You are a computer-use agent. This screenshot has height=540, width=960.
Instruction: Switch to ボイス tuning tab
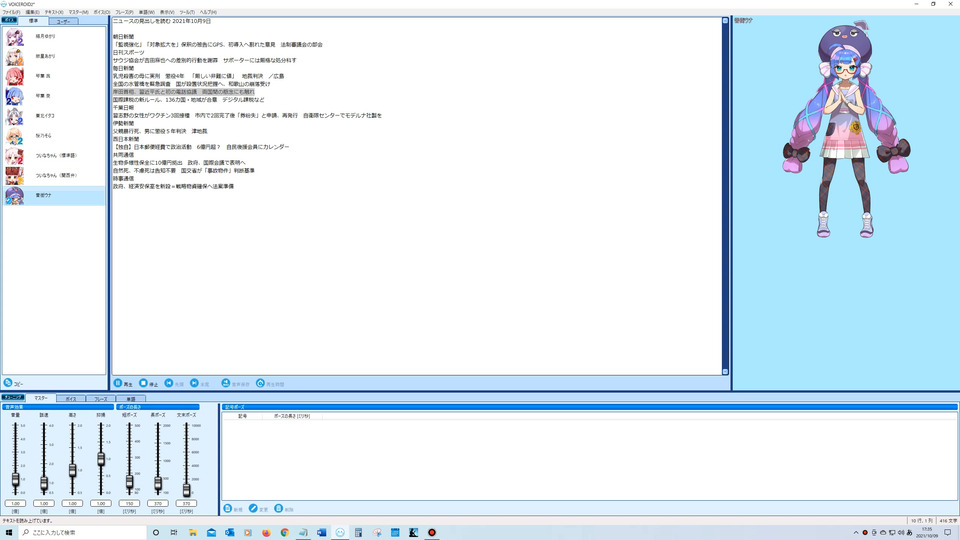click(71, 399)
